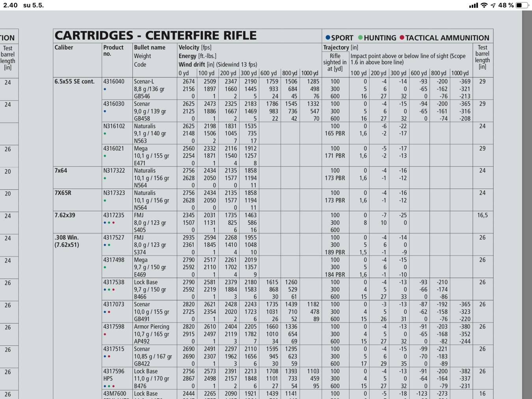
Task: Select product number 4317235
Action: click(x=113, y=215)
